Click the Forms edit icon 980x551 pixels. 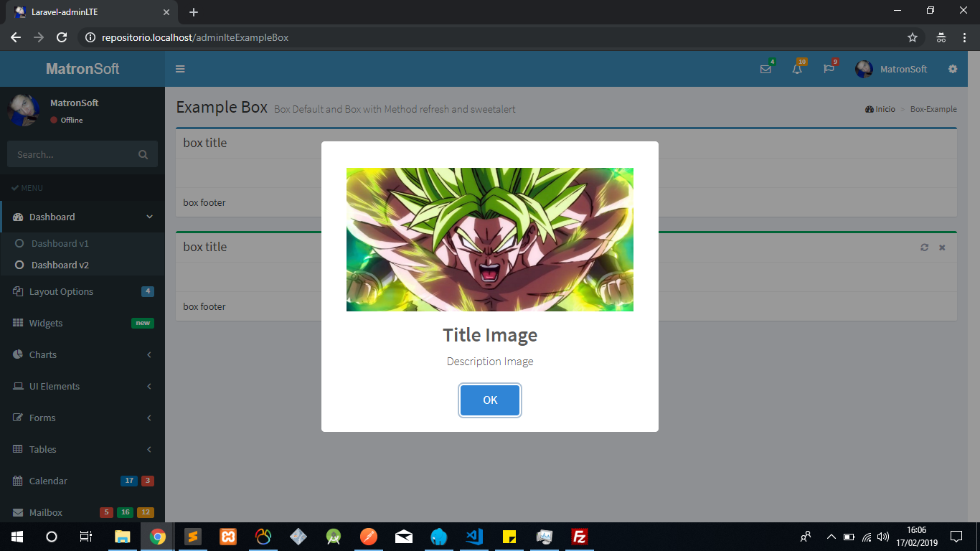18,418
